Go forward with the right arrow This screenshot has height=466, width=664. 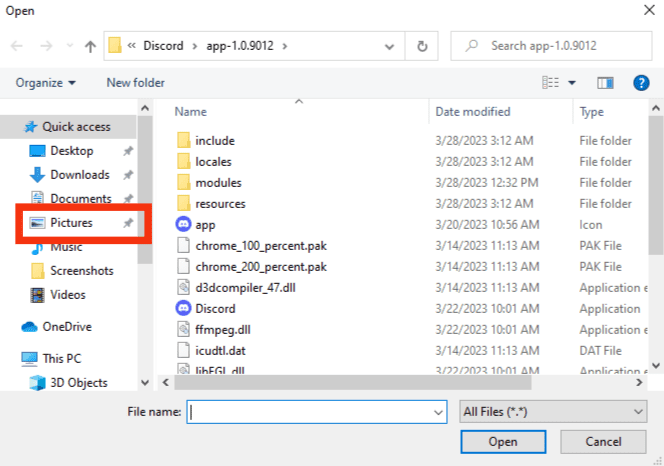point(46,46)
